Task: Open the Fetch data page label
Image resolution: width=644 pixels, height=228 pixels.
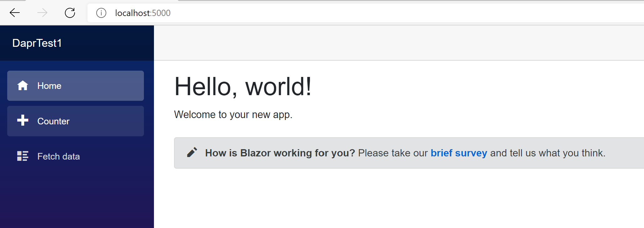Action: coord(59,156)
